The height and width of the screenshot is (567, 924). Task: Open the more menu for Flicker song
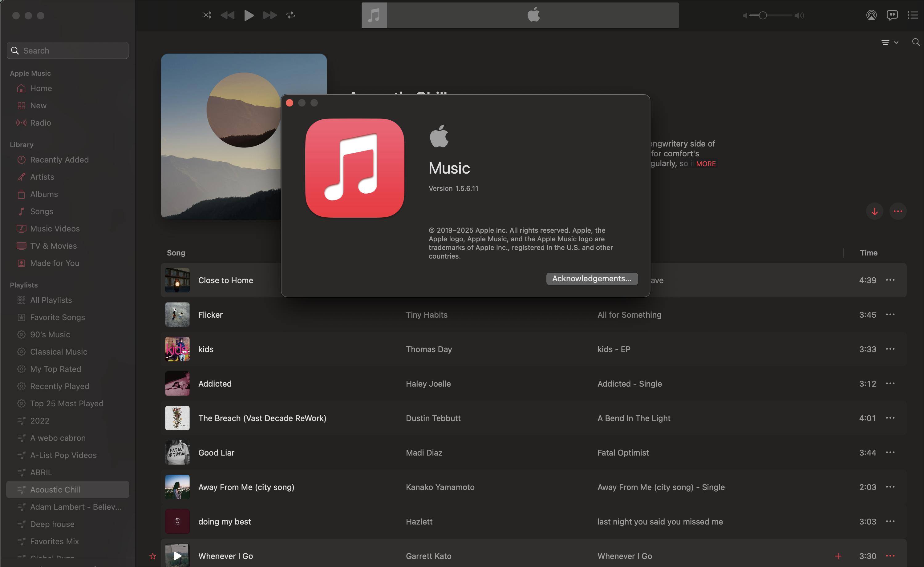coord(890,315)
